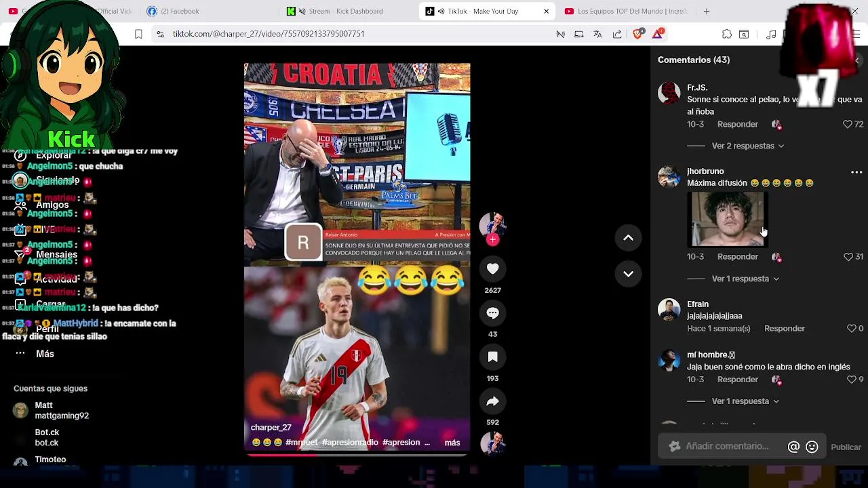Viewport: 868px width, 488px height.
Task: Open the spinning sound disc below share
Action: click(x=493, y=443)
